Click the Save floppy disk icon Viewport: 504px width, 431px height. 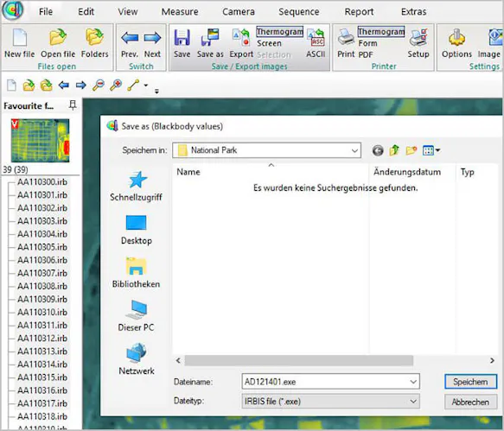pos(182,43)
